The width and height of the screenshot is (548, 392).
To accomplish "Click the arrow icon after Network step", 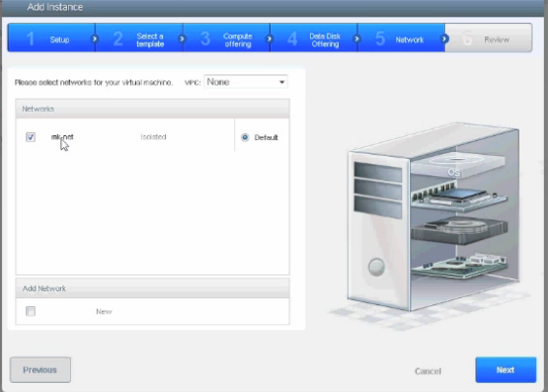I will tap(444, 39).
